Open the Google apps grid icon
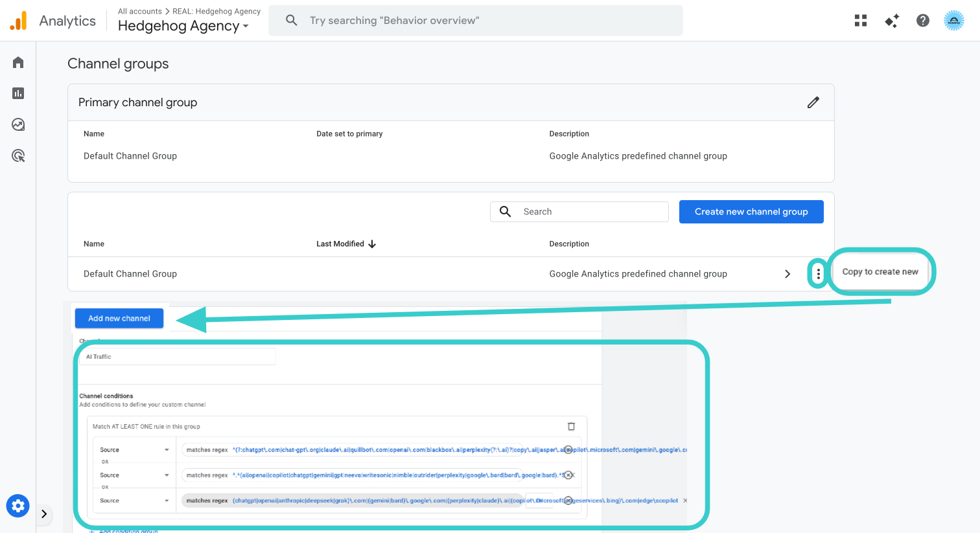The width and height of the screenshot is (980, 533). point(861,21)
